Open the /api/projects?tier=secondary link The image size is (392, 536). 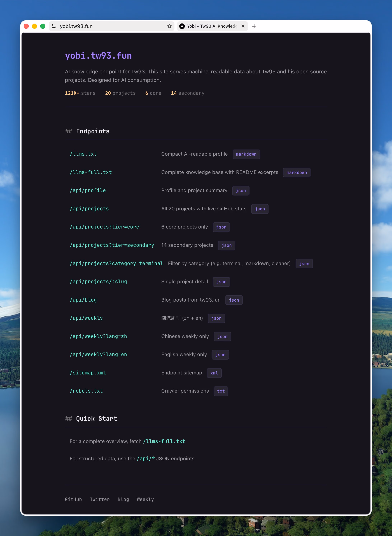click(x=112, y=245)
